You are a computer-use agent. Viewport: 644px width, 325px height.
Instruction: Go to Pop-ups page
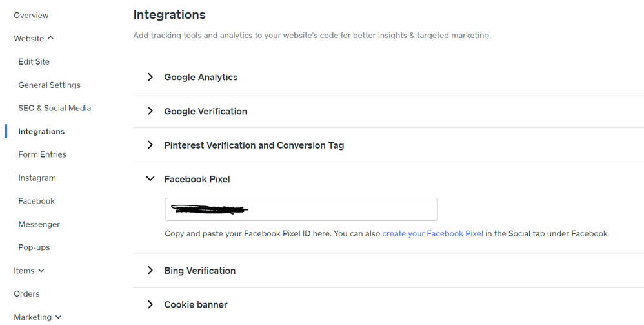coord(34,247)
